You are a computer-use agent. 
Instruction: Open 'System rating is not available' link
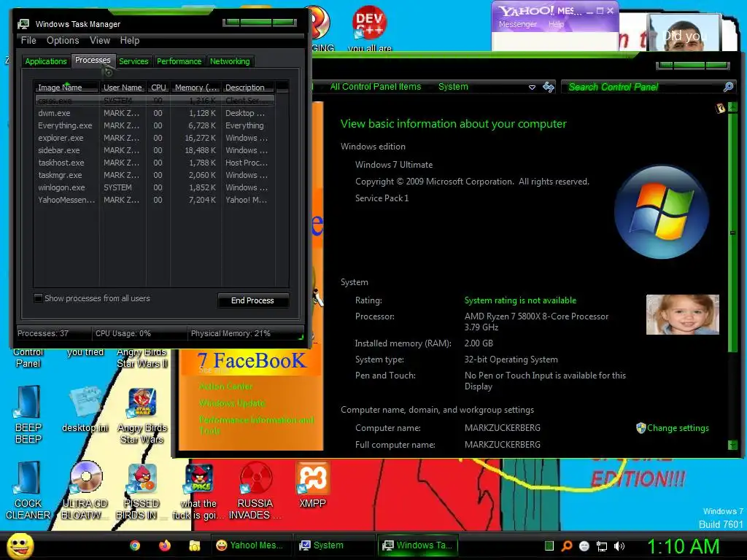click(x=520, y=300)
